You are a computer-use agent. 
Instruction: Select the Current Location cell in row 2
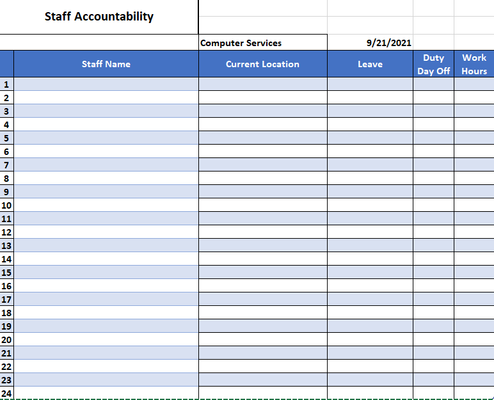tap(263, 98)
